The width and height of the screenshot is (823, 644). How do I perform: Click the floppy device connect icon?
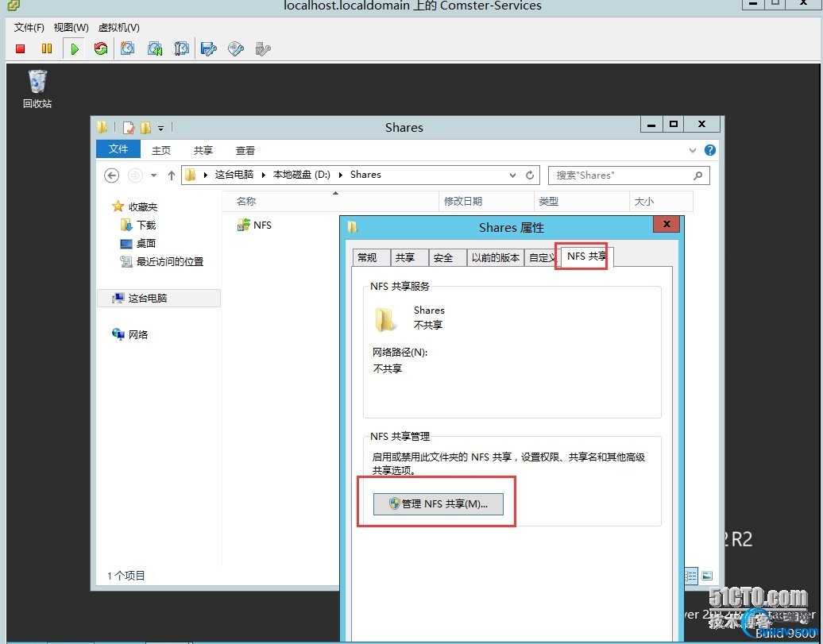click(208, 48)
